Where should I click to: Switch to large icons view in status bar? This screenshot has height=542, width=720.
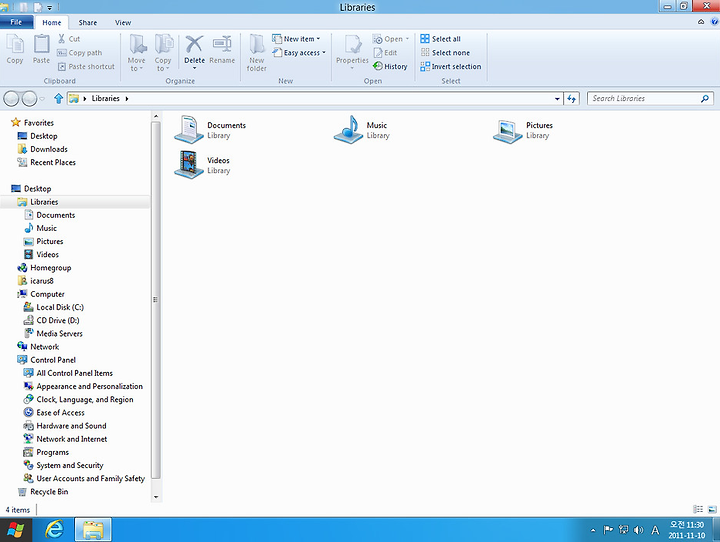[x=712, y=509]
